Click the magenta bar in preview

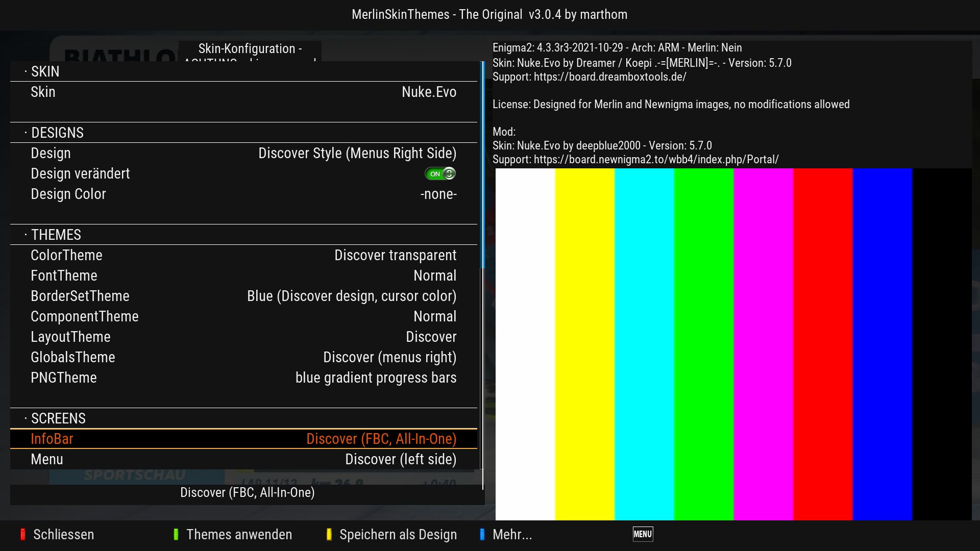763,344
